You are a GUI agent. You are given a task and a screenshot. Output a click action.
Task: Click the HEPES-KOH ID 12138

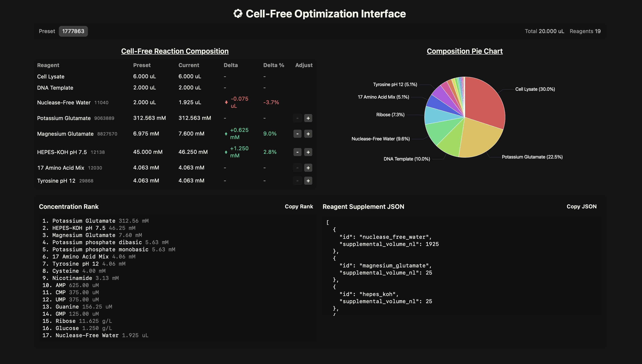[98, 152]
